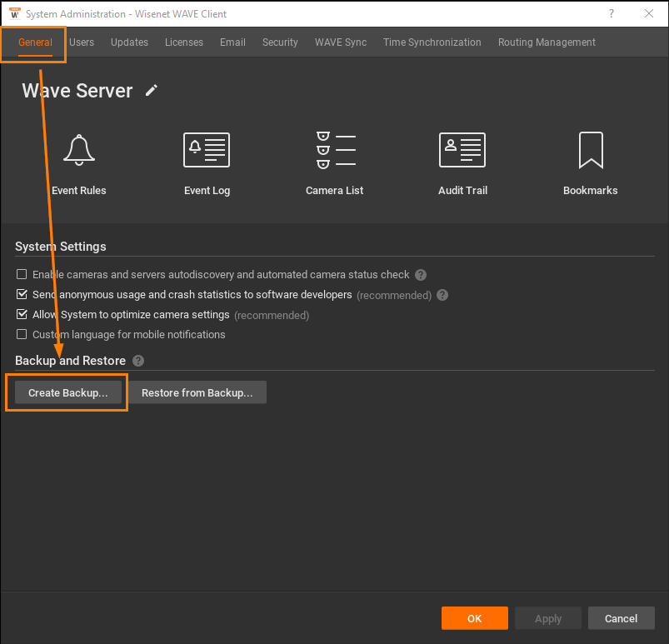This screenshot has width=669, height=644.
Task: Open the Updates tab
Action: click(x=129, y=42)
